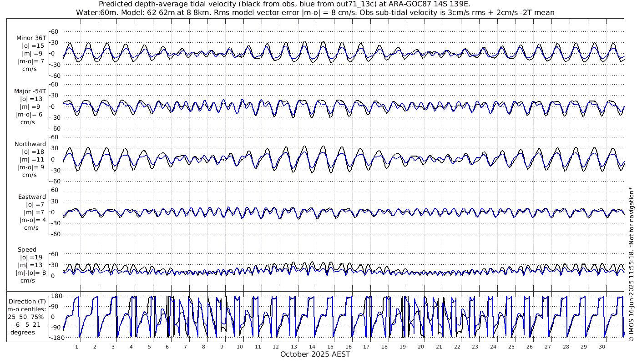
Task: Click the '-90' tick on the Direction axis
Action: pos(56,327)
